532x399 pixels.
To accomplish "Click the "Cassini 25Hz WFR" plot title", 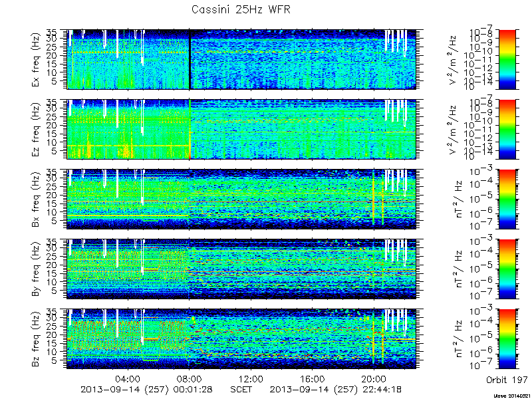I will (241, 9).
